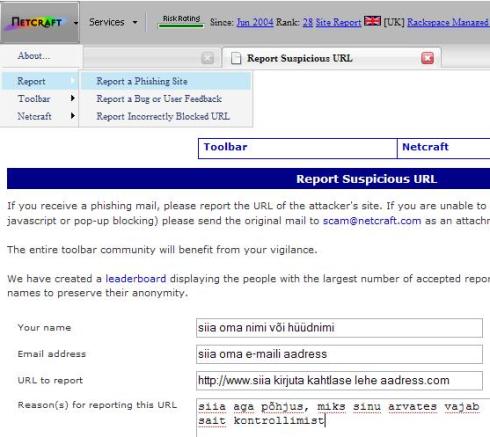Open the Services menu

106,22
